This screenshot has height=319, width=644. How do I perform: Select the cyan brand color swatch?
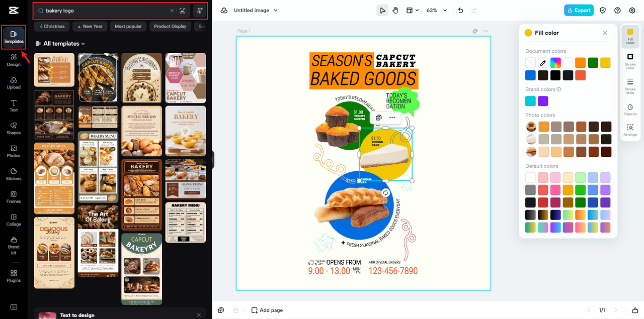530,101
